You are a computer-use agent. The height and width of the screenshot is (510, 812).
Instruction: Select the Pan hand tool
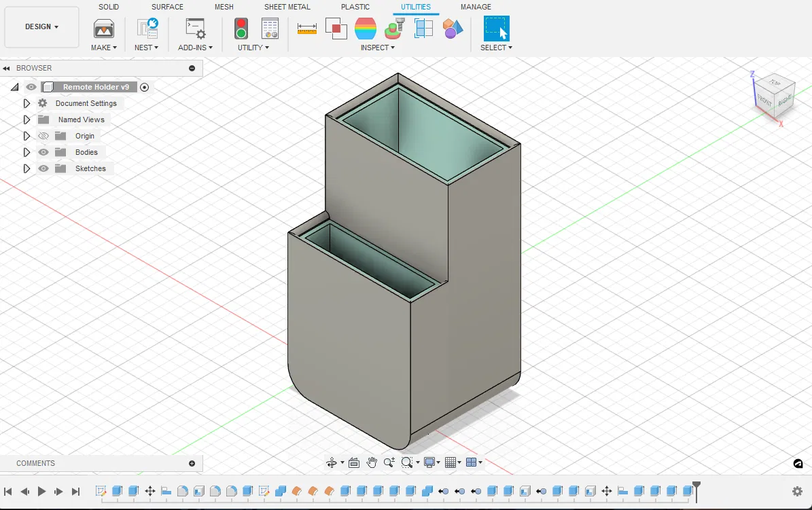(x=372, y=462)
